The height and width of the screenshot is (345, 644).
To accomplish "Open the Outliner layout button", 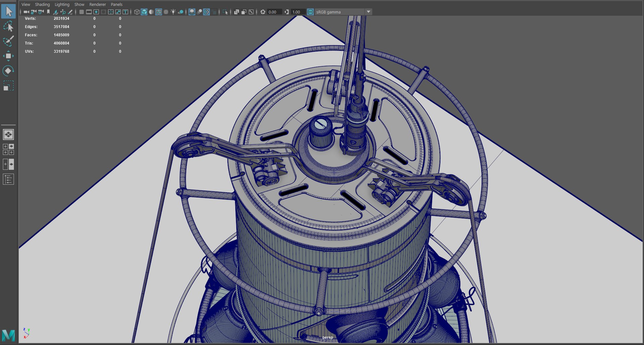I will [8, 179].
